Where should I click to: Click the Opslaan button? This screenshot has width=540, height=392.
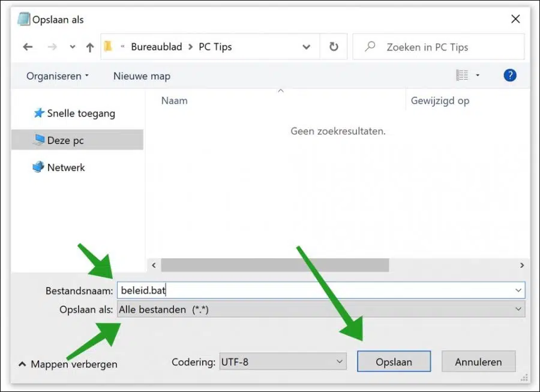click(394, 362)
